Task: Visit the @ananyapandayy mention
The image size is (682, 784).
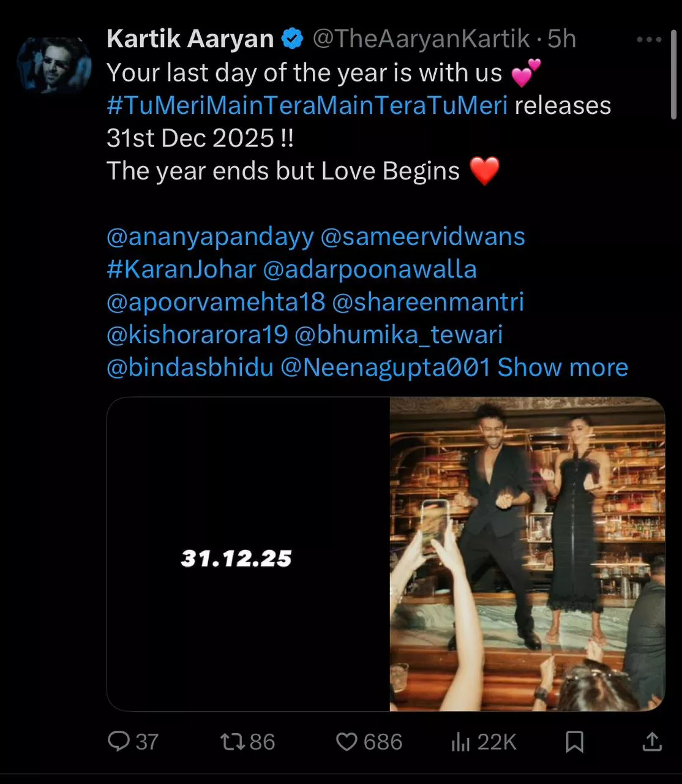Action: (x=210, y=237)
